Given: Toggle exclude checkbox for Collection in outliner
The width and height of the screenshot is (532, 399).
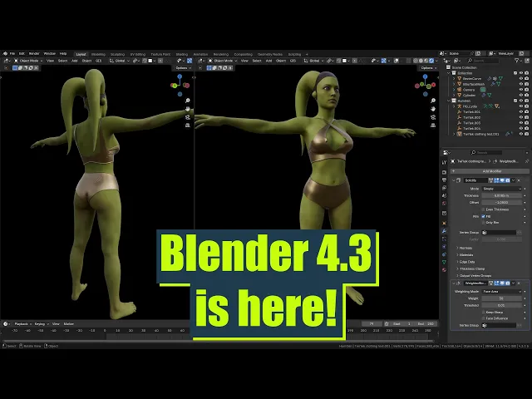Looking at the screenshot, I should coord(515,73).
